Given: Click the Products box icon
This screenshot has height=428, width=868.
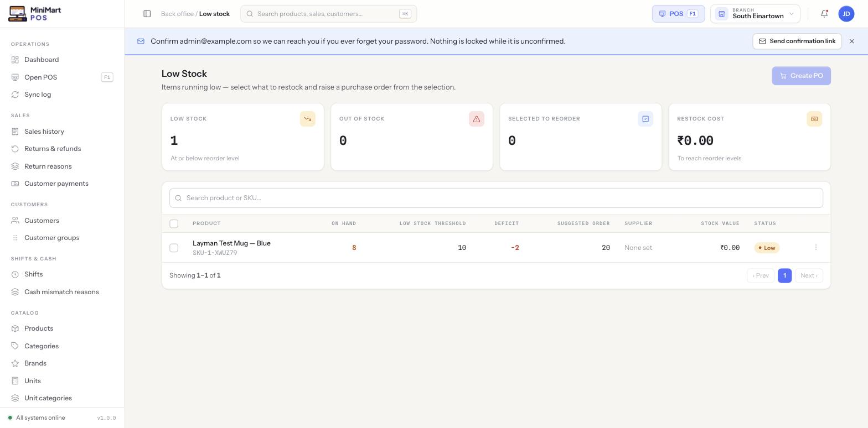Looking at the screenshot, I should (x=15, y=328).
